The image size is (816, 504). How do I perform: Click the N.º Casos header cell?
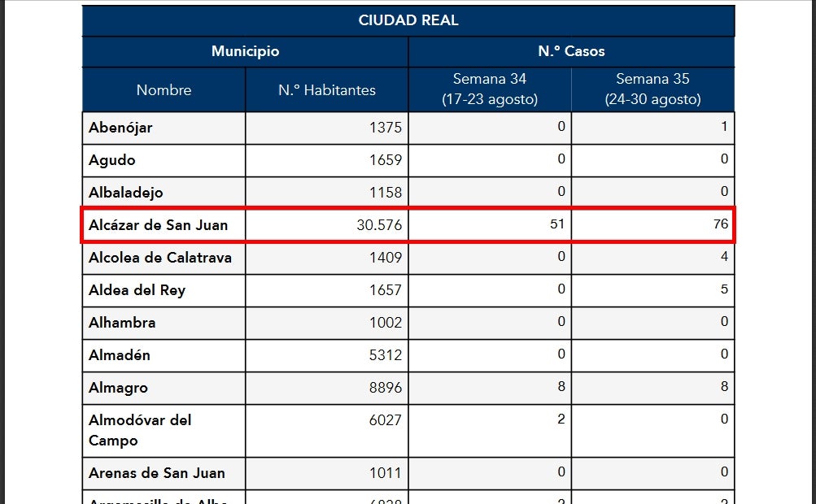pos(571,51)
